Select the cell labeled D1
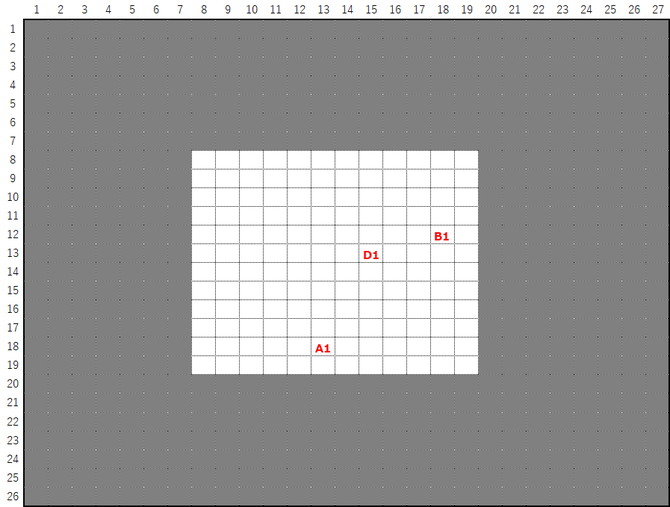Image resolution: width=670 pixels, height=507 pixels. [x=371, y=253]
